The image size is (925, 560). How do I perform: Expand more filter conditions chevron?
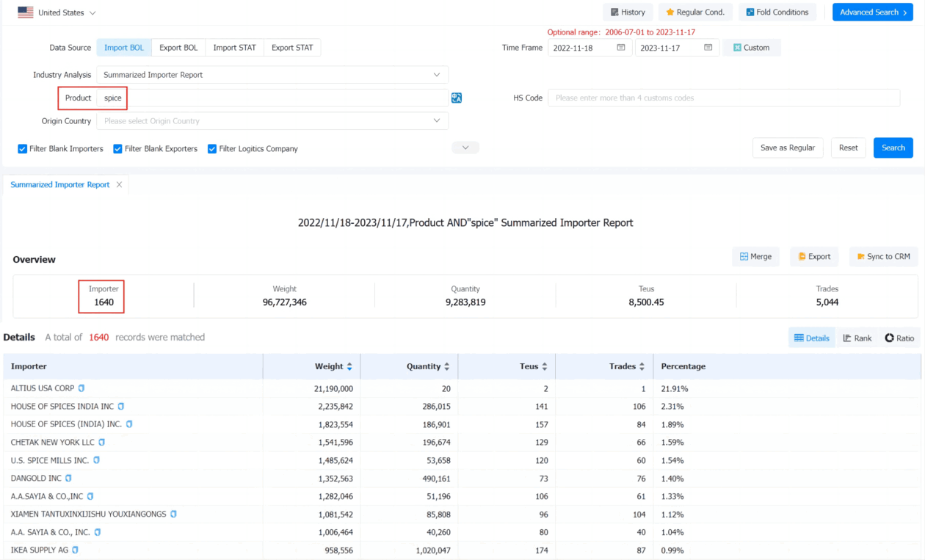click(x=465, y=148)
